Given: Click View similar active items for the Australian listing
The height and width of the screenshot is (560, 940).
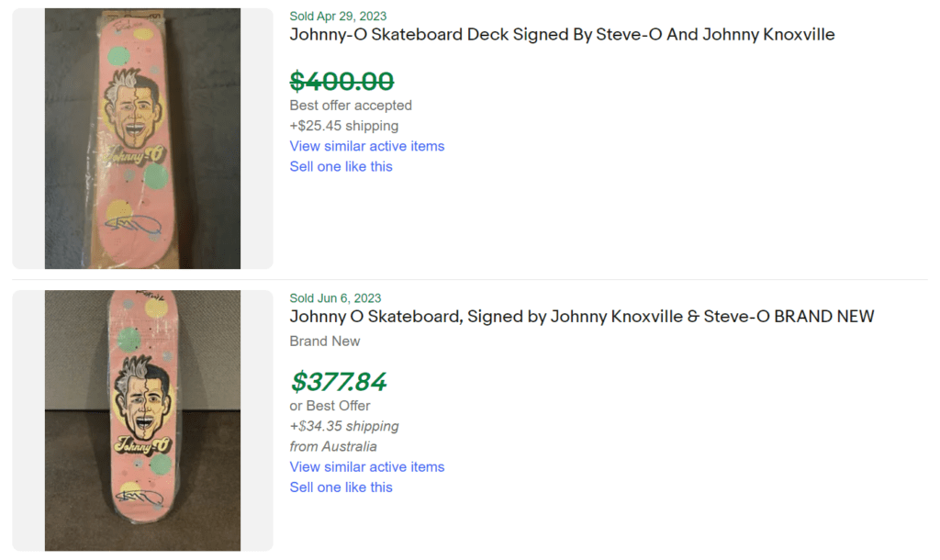Looking at the screenshot, I should tap(366, 466).
